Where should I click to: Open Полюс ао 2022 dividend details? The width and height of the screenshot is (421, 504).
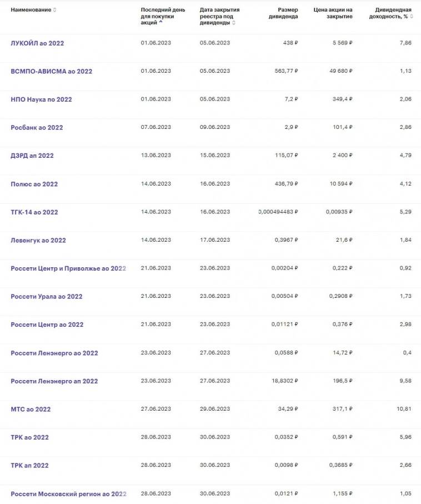click(x=34, y=184)
